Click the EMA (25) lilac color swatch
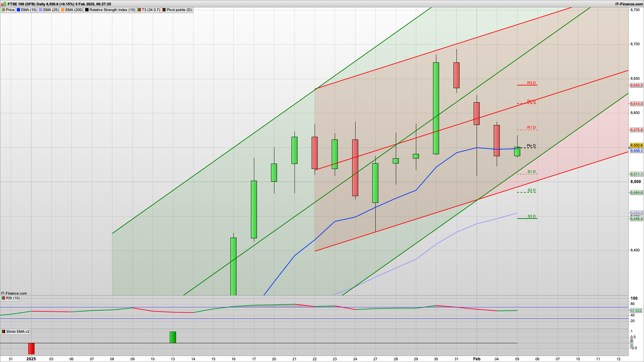Viewport: 644px width, 362px height. (41, 10)
